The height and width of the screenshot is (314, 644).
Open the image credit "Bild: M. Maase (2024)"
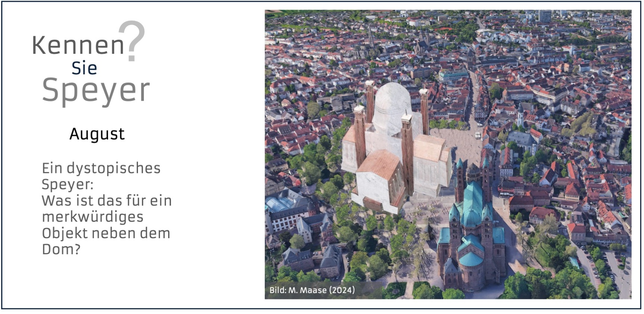pyautogui.click(x=312, y=290)
